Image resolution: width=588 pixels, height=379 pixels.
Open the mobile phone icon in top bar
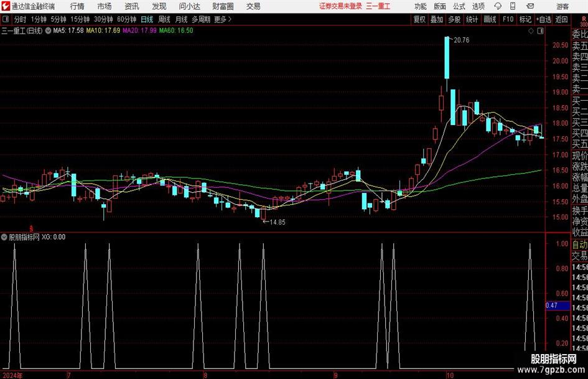(513, 6)
